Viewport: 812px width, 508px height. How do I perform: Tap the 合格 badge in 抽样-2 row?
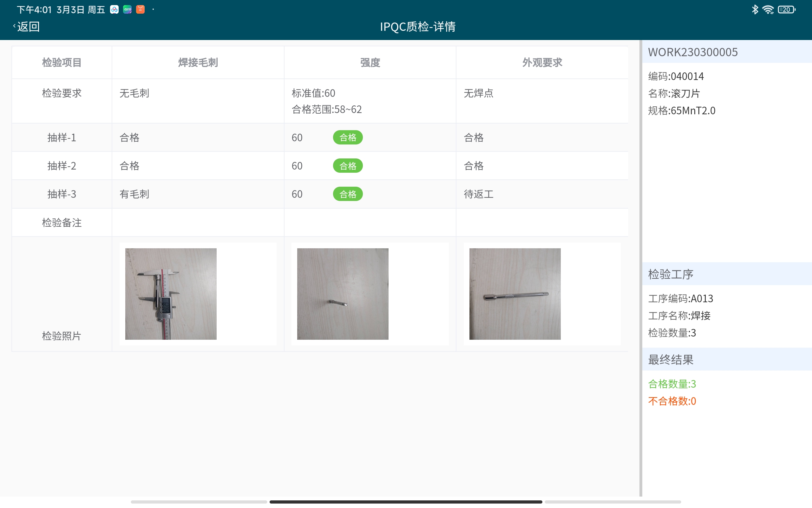pos(348,166)
